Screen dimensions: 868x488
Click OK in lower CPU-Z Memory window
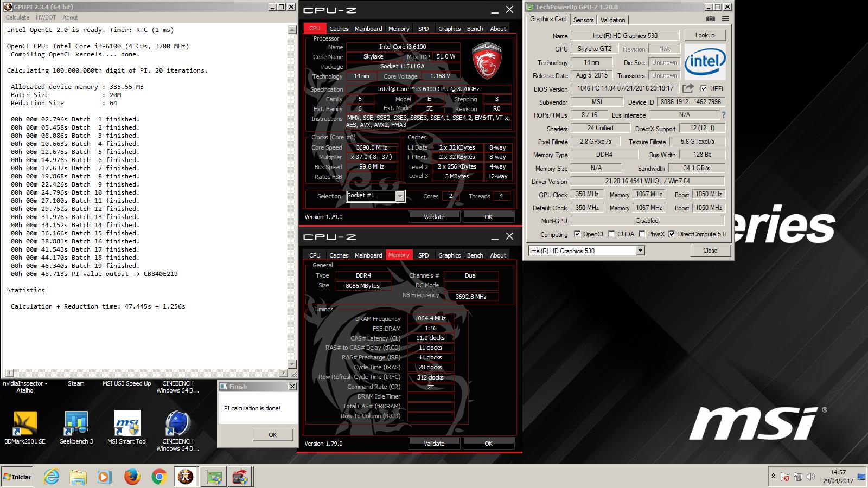pos(488,444)
